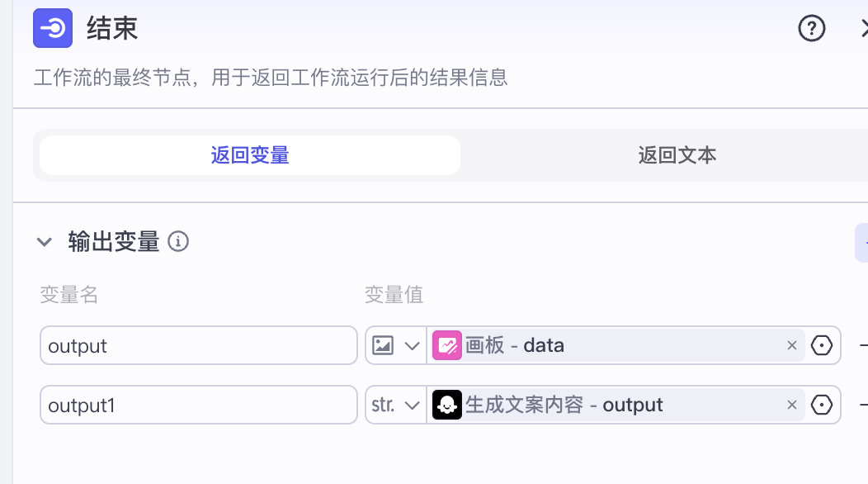Switch to the 返回变量 tab
The image size is (868, 484).
pyautogui.click(x=250, y=155)
